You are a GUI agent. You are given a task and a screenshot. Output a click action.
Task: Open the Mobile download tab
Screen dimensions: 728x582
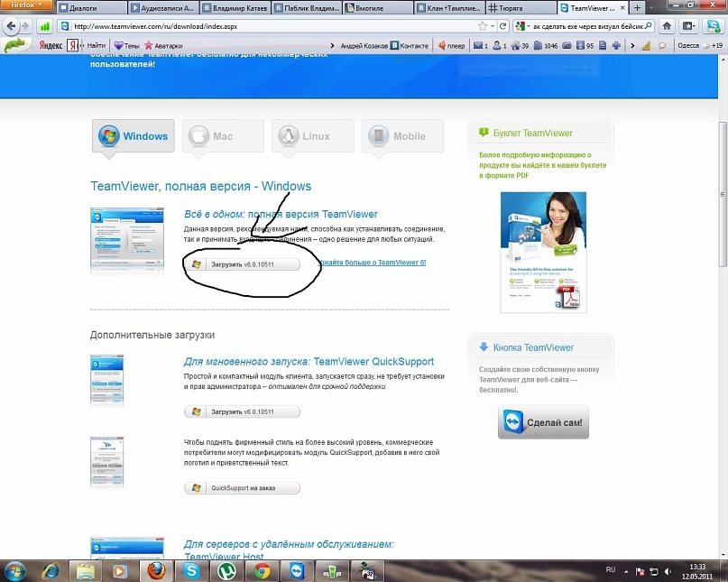(x=402, y=136)
